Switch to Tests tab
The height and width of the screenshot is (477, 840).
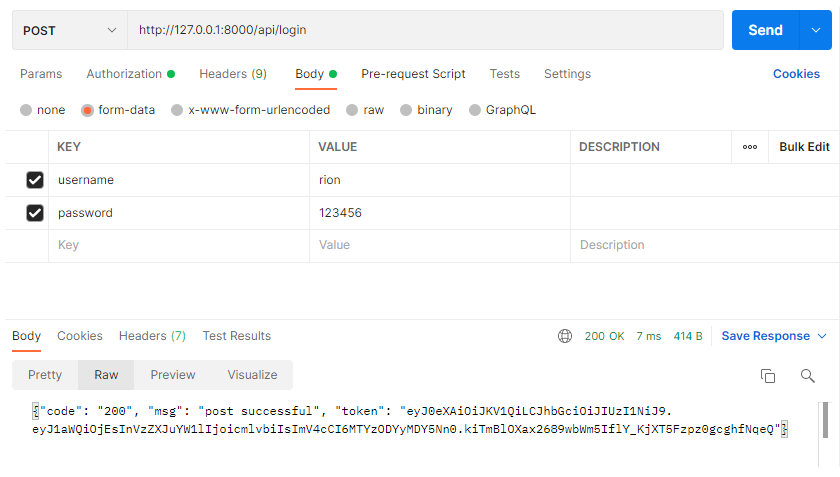click(505, 74)
